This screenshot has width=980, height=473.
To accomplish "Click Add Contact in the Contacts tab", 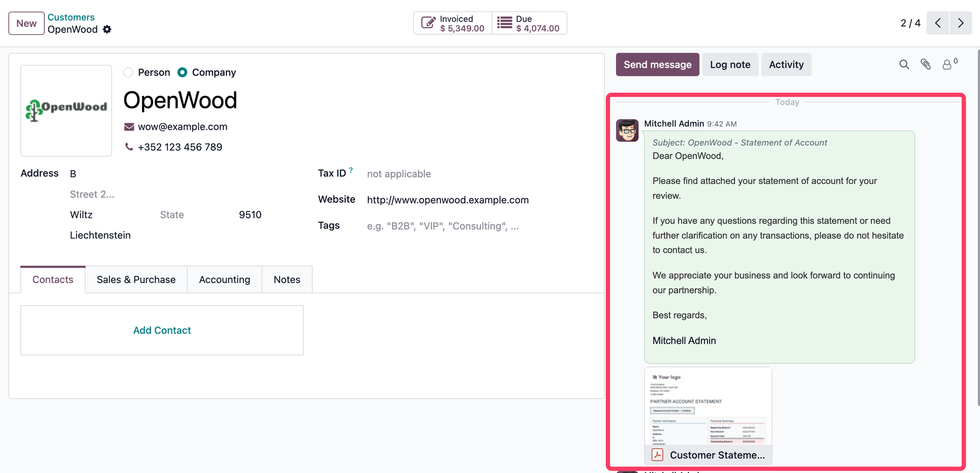I will click(x=162, y=330).
